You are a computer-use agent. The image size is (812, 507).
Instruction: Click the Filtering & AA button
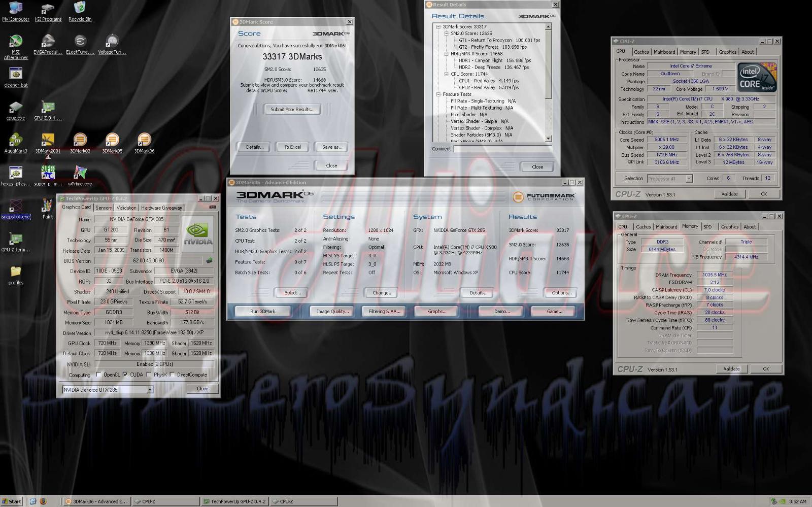(384, 312)
